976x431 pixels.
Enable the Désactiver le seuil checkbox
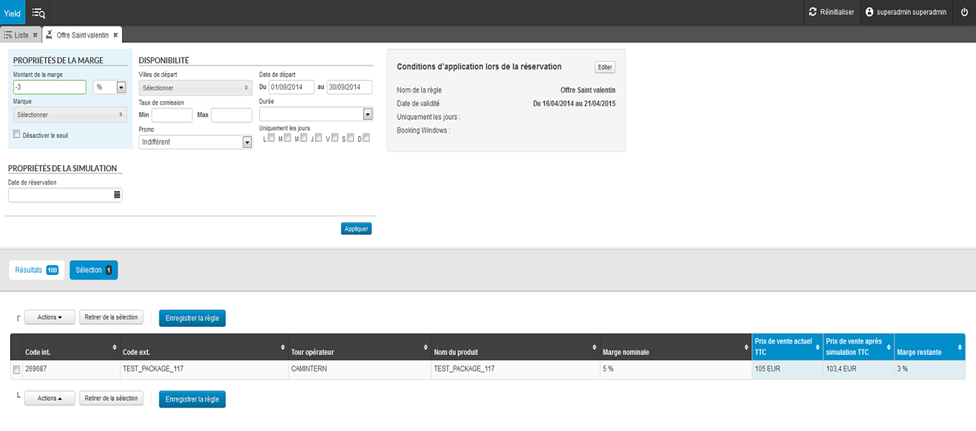click(x=17, y=134)
